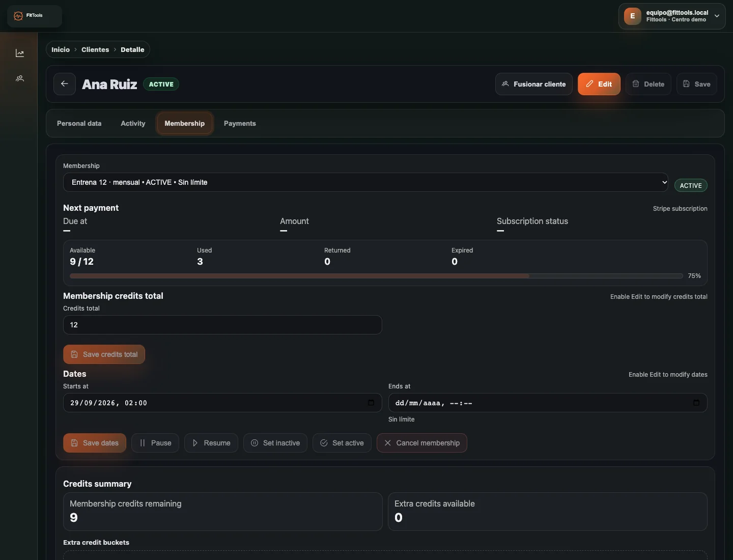Viewport: 733px width, 560px height.
Task: Click the Extra credits available card
Action: [548, 512]
